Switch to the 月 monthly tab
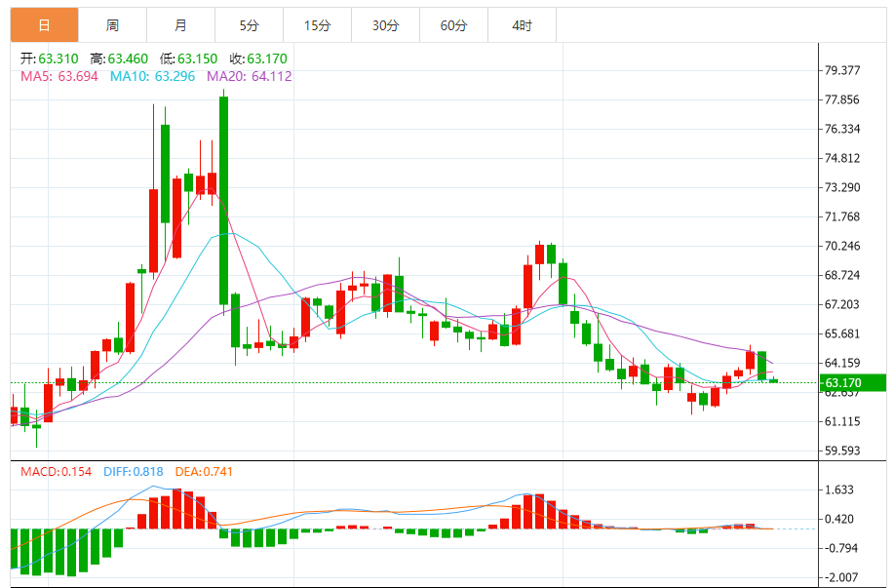894x588 pixels. (x=180, y=25)
